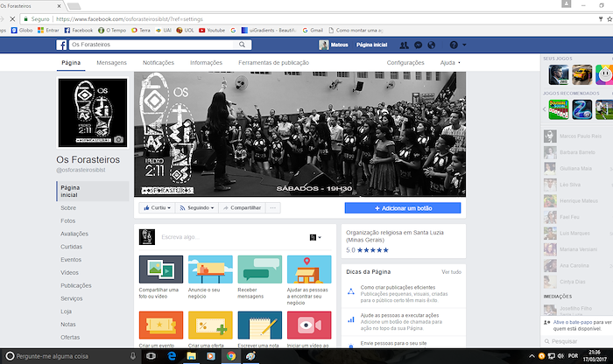
Task: Open Messenger messages icon
Action: pos(418,45)
